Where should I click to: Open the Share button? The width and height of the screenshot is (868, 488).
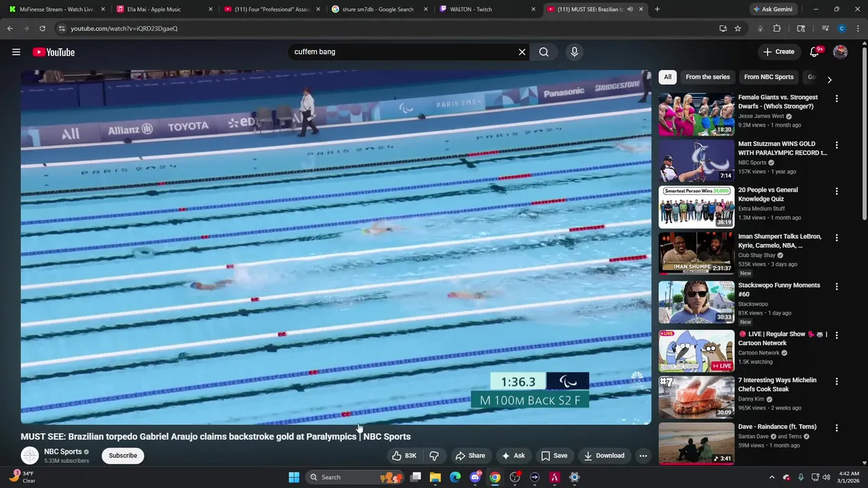[470, 455]
